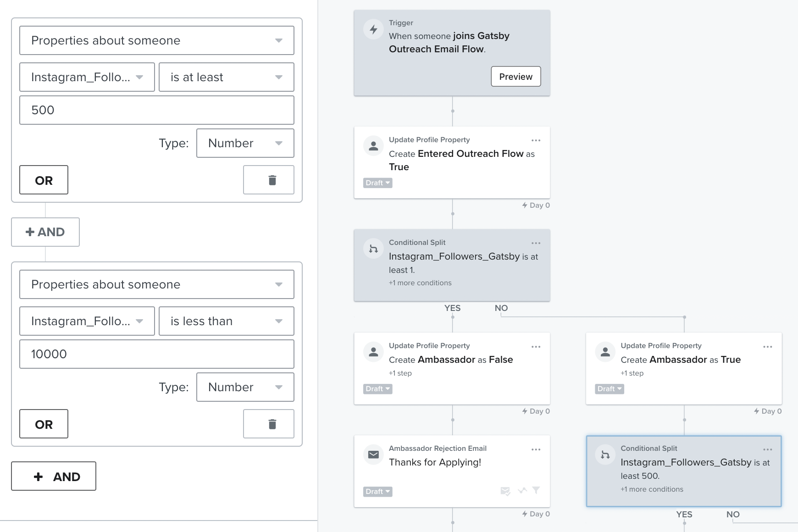Click '+1 more conditions' on 'at least 1' split

point(420,283)
